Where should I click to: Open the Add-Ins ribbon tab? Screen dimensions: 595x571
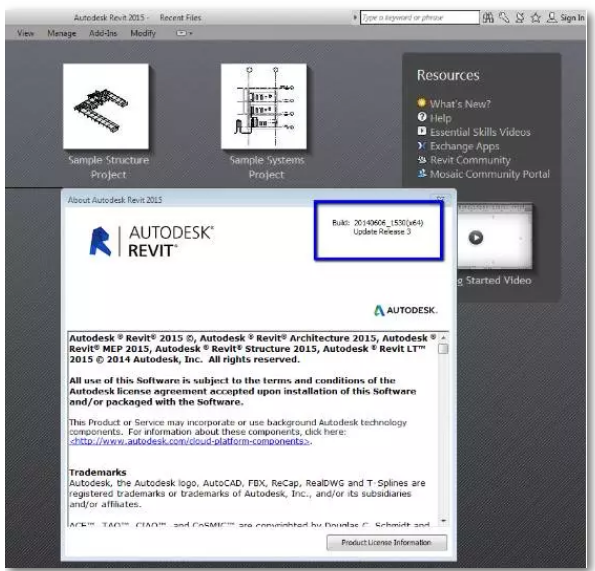(x=103, y=33)
